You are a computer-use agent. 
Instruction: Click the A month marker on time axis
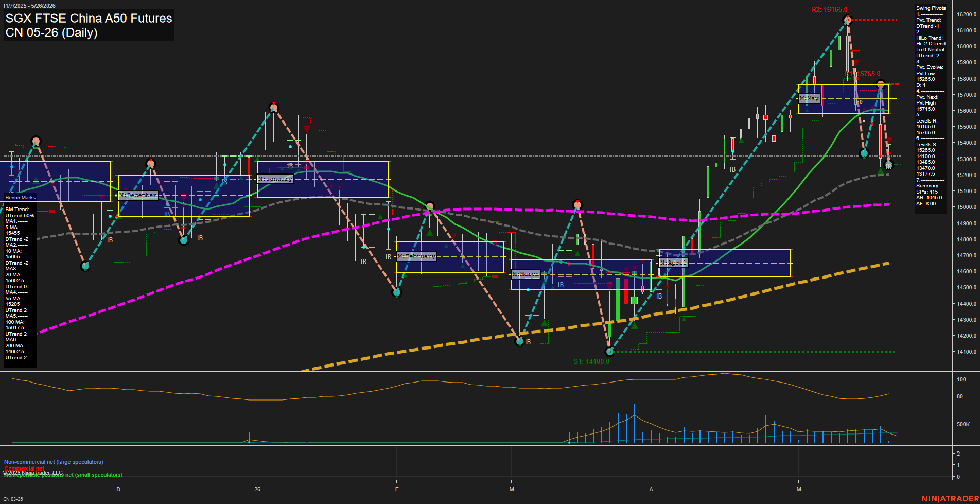(651, 489)
